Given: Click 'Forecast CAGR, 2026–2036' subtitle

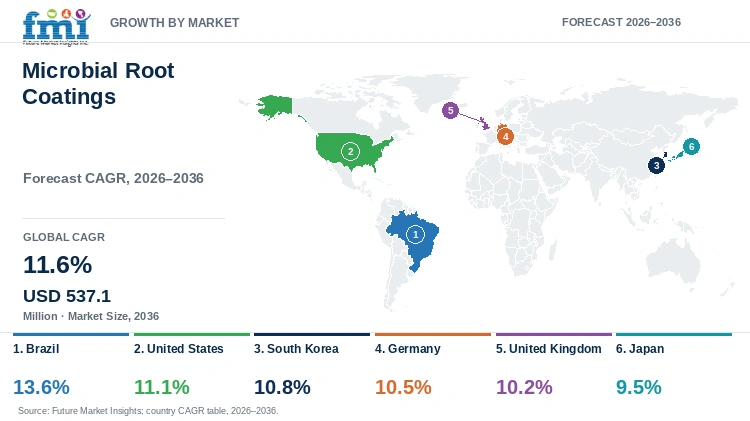Looking at the screenshot, I should pos(113,178).
